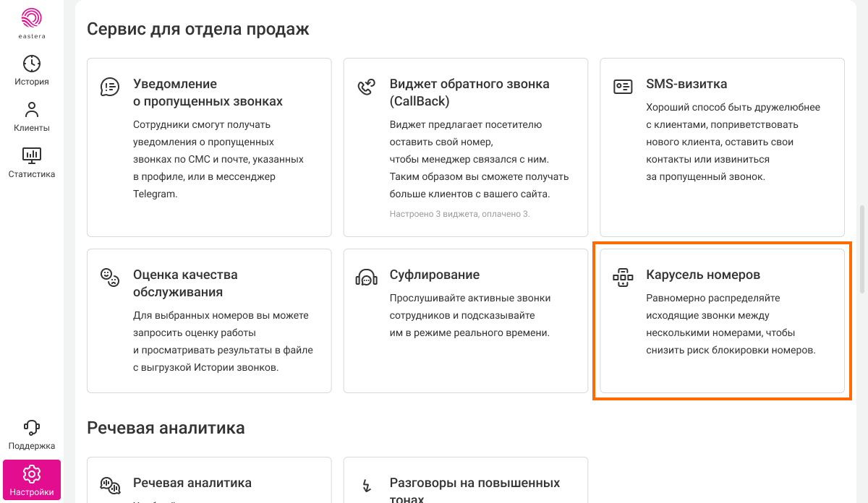
Task: Open the Карусель номеров card description
Action: 731,324
